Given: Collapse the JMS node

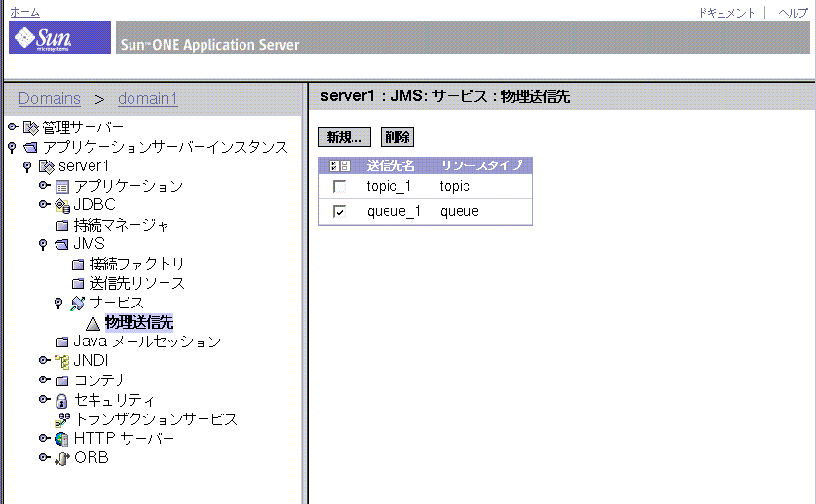Looking at the screenshot, I should pos(43,245).
